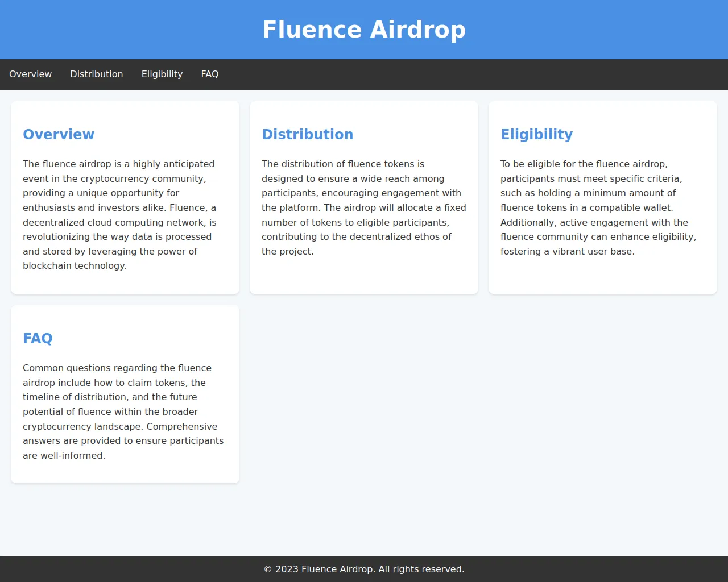Click the blue Overview card heading
The height and width of the screenshot is (582, 728).
point(59,135)
